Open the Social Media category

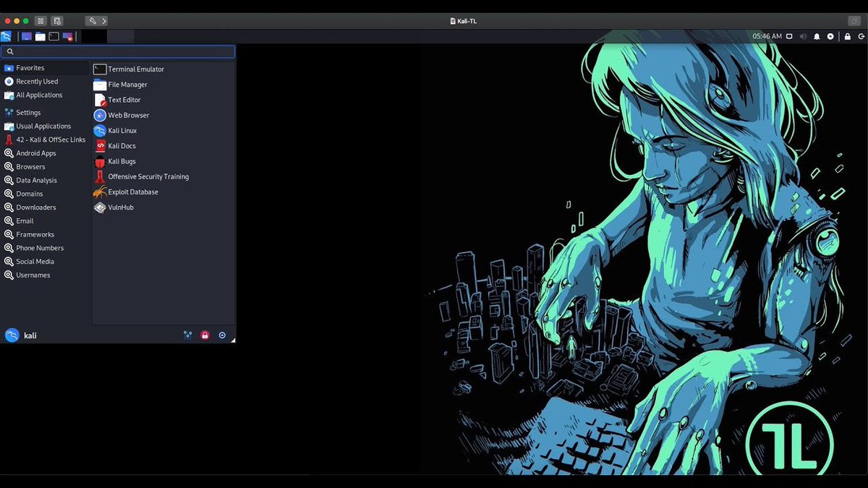(45, 262)
